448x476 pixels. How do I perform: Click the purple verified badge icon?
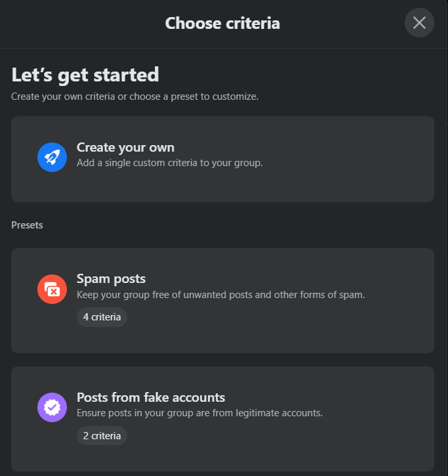pyautogui.click(x=52, y=407)
